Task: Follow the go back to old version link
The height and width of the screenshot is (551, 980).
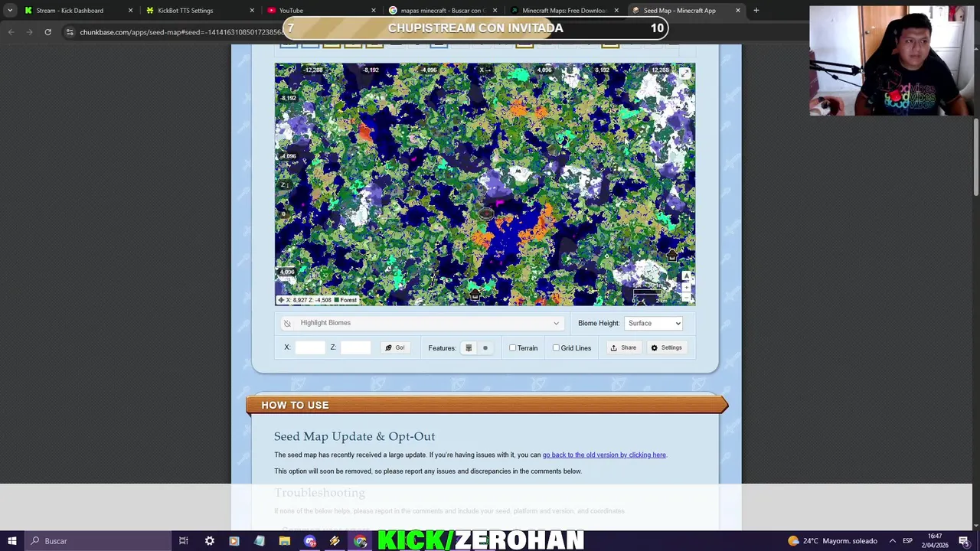Action: [604, 455]
